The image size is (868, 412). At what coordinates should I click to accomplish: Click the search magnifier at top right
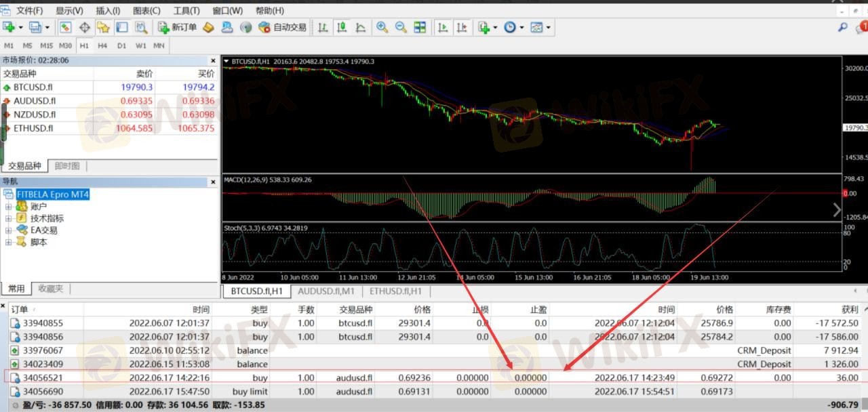843,27
